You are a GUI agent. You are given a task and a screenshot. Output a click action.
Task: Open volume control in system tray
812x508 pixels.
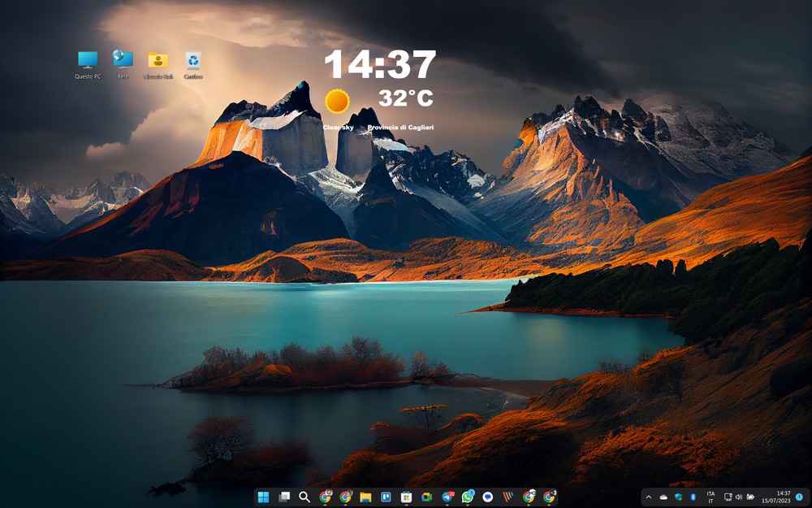tap(739, 497)
